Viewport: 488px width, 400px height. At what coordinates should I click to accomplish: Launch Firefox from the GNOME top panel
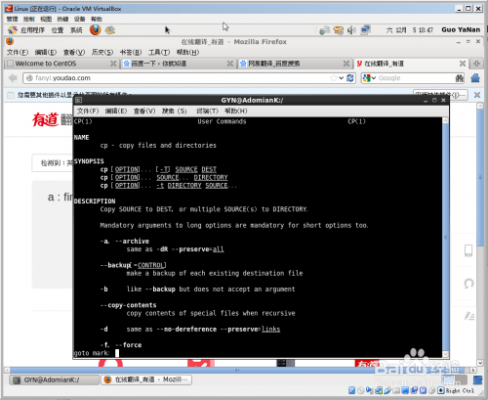[x=95, y=30]
